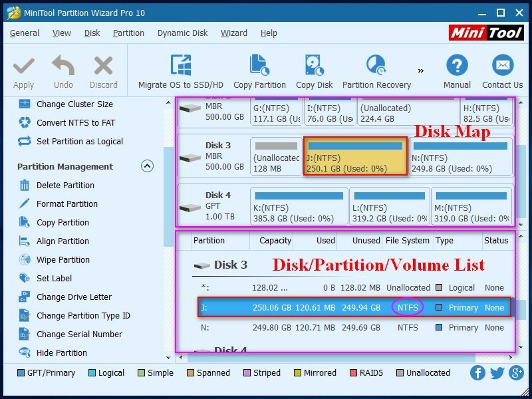Open the Wizard menu
The height and width of the screenshot is (399, 532).
(234, 33)
